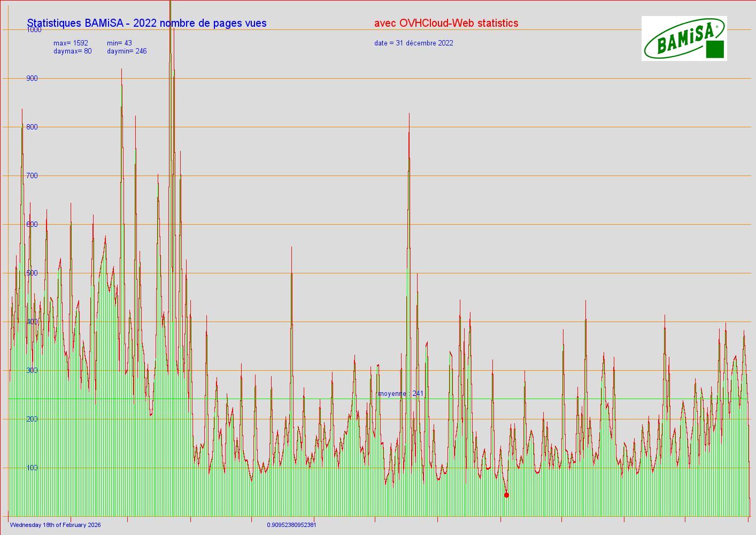The height and width of the screenshot is (535, 756).
Task: Click the 'max= 1592' label
Action: 71,43
